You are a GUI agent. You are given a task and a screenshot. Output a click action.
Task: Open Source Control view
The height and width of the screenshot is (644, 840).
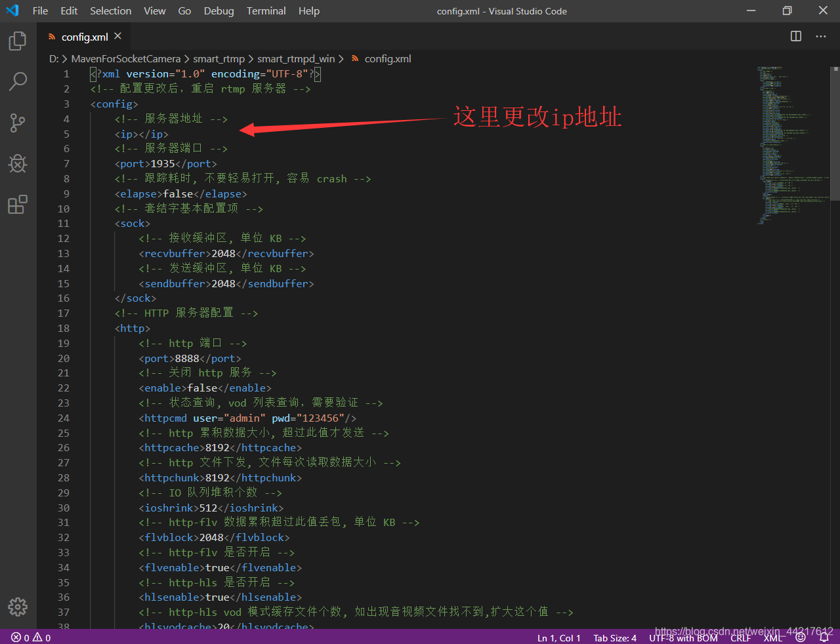18,123
